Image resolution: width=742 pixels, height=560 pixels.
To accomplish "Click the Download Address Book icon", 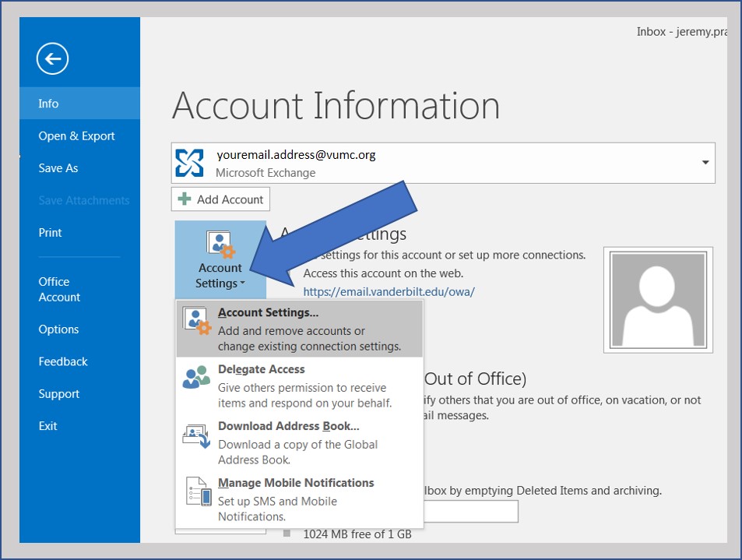I will tap(196, 436).
